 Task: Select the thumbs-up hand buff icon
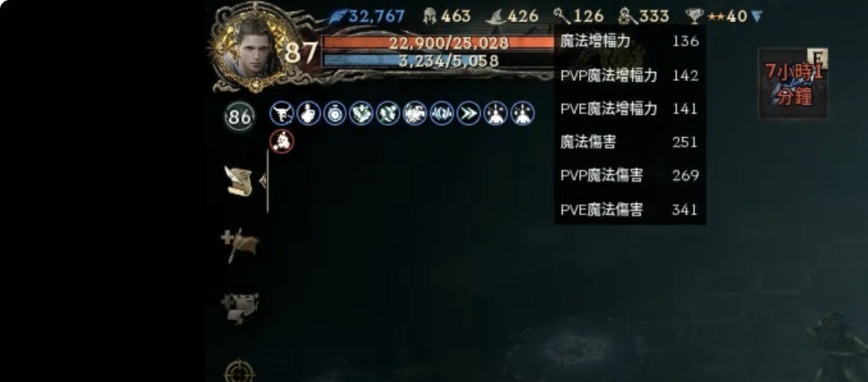309,113
